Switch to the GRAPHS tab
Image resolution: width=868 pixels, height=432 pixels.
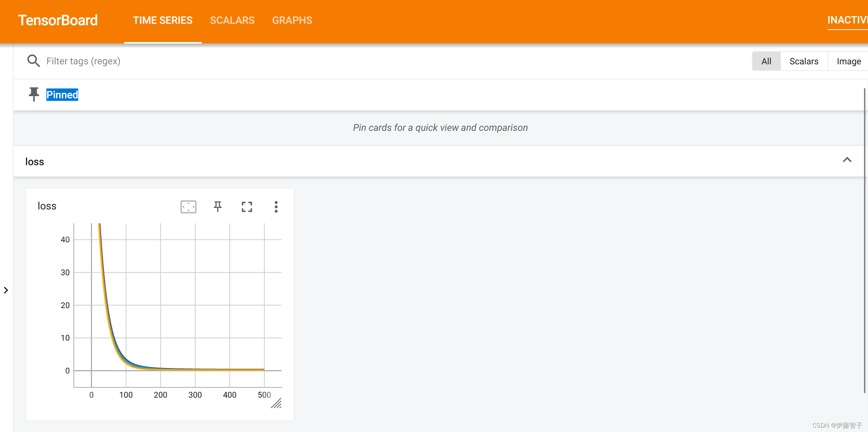click(x=292, y=20)
